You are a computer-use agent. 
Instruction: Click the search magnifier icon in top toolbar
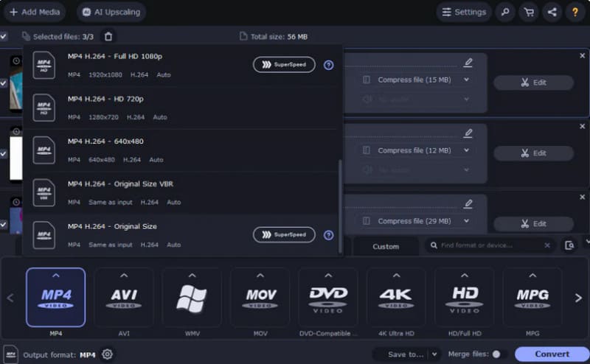pyautogui.click(x=505, y=12)
